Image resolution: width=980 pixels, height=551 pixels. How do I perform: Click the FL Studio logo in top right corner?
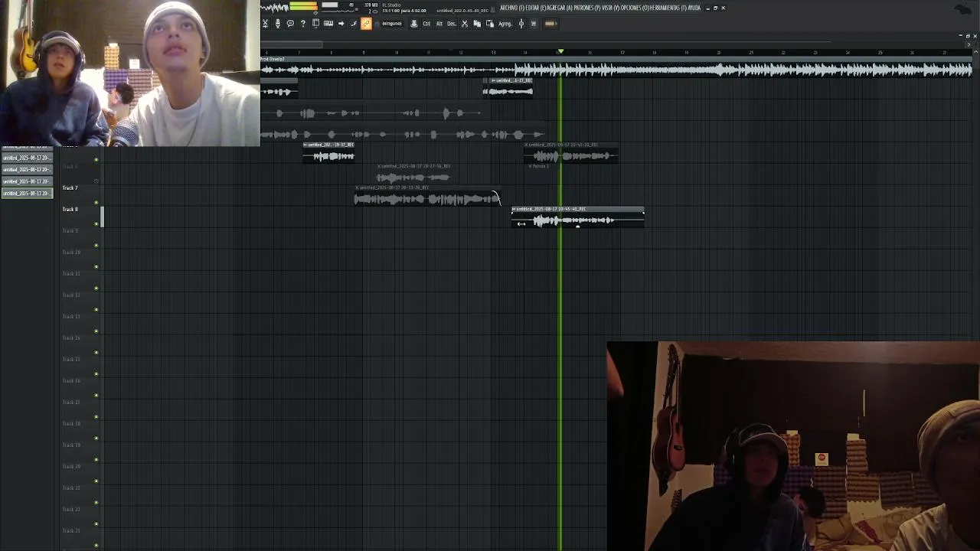(x=963, y=9)
